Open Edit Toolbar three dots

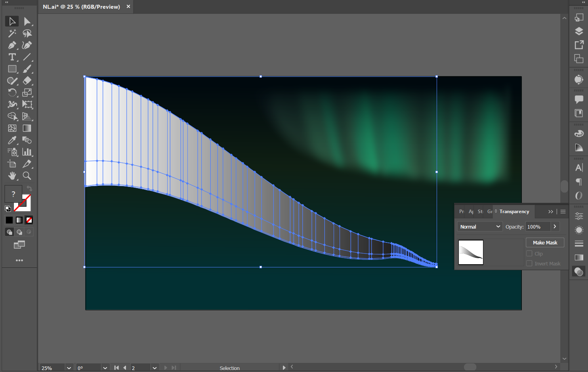pyautogui.click(x=19, y=260)
